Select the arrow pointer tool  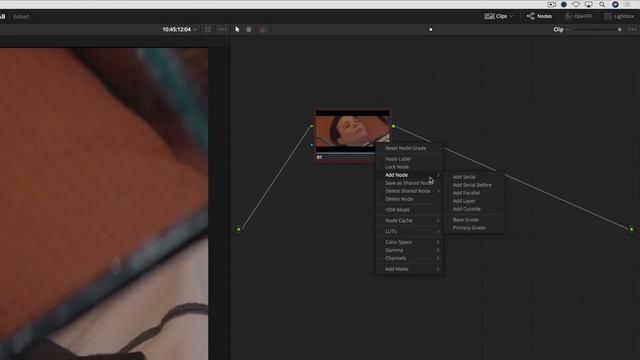(237, 29)
